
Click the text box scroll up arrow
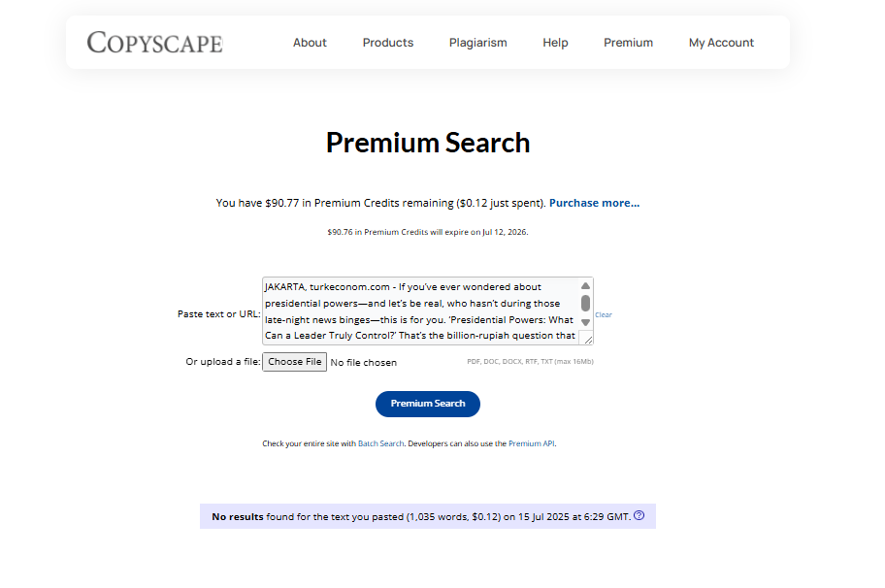(585, 286)
